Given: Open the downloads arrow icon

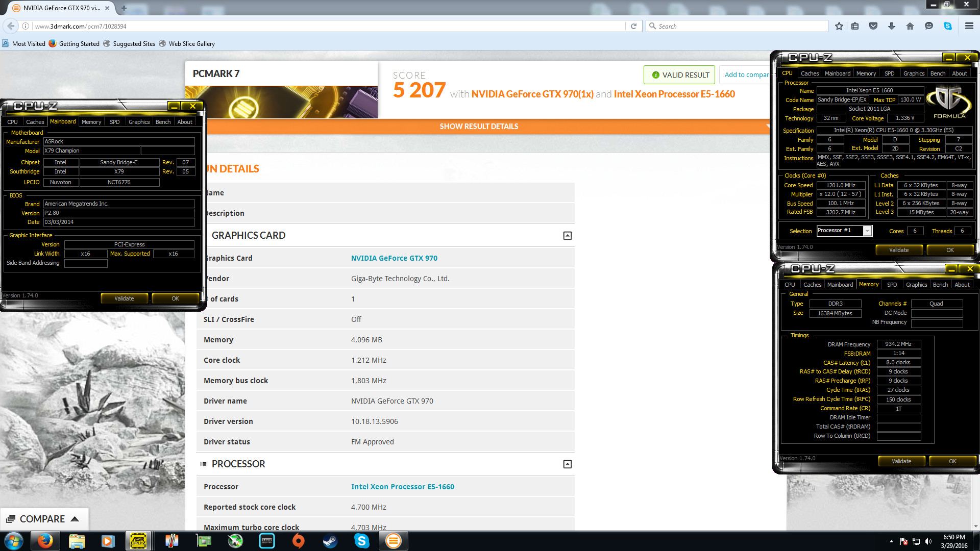Looking at the screenshot, I should point(892,26).
